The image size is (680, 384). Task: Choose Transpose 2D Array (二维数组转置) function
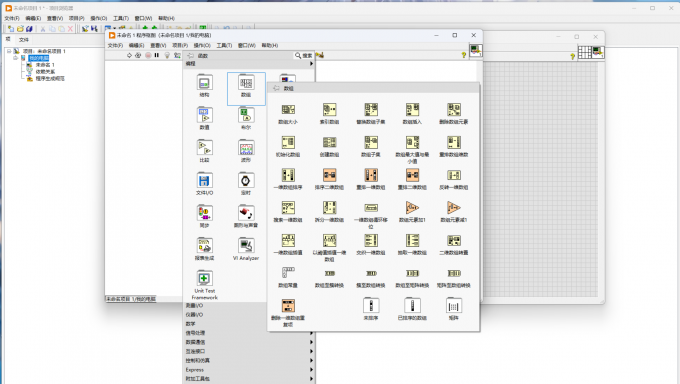click(454, 244)
